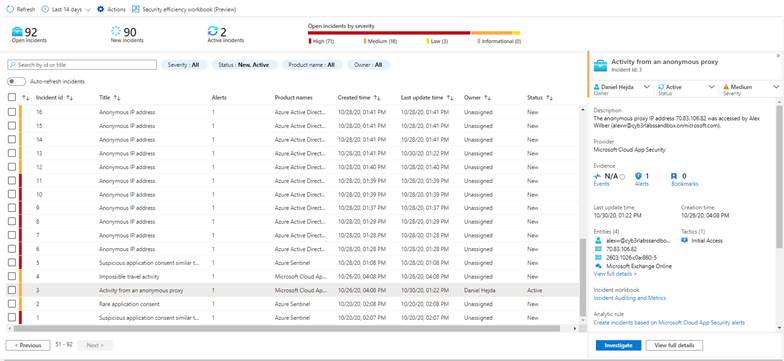
Task: Click the Refresh icon in the toolbar
Action: click(10, 10)
